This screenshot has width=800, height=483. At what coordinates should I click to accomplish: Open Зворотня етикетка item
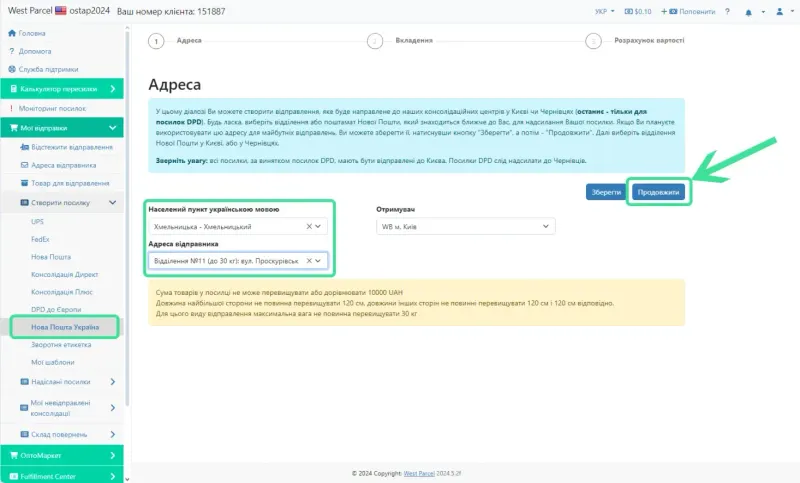click(x=61, y=345)
